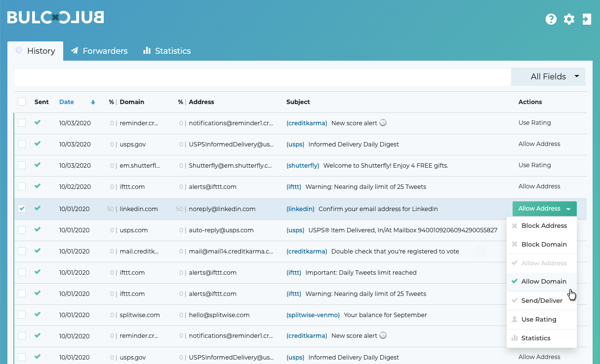
Task: Click sent checkmark for Shutterfly welcome row
Action: coord(38,165)
